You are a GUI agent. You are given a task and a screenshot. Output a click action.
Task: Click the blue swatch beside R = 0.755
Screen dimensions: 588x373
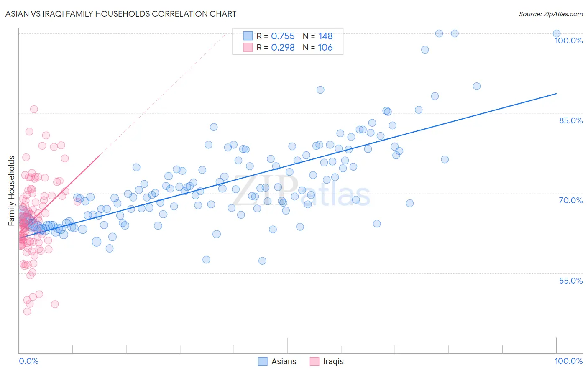pos(248,36)
